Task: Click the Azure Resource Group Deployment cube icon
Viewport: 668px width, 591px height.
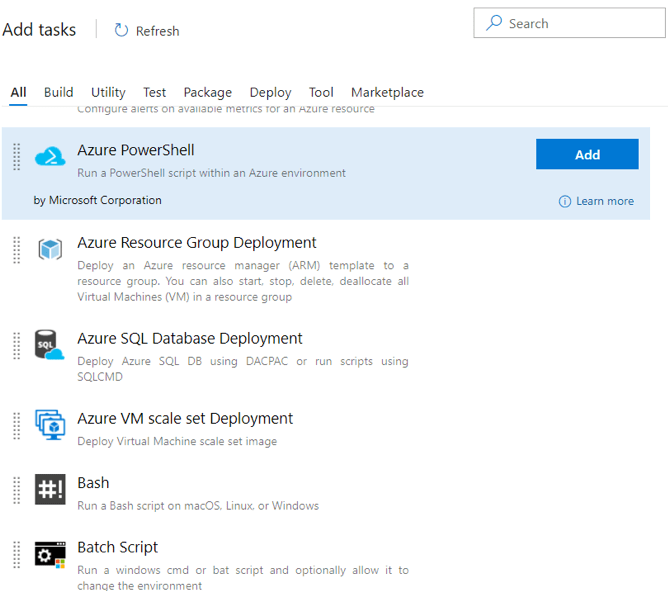Action: point(50,249)
